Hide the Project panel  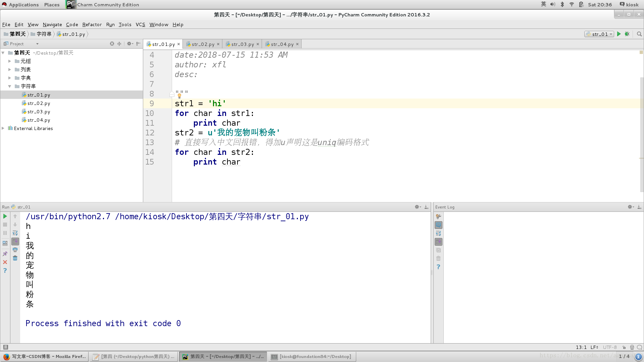(x=139, y=44)
